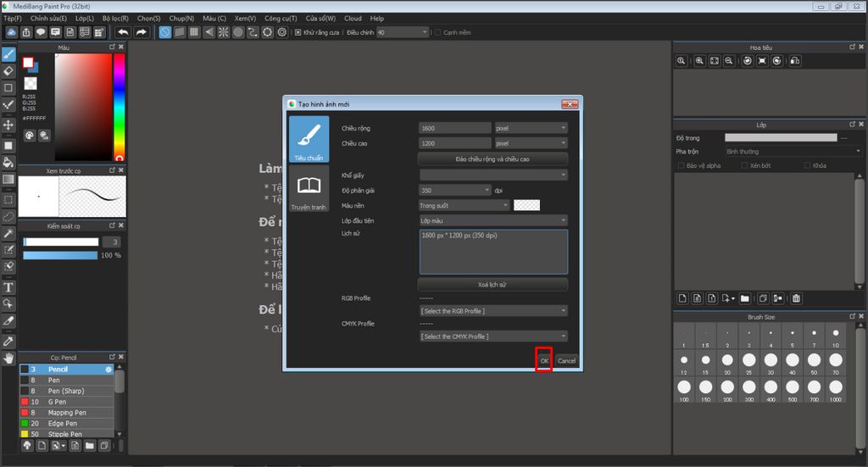
Task: Enable the Bảo vệ alpha checkbox
Action: point(681,166)
